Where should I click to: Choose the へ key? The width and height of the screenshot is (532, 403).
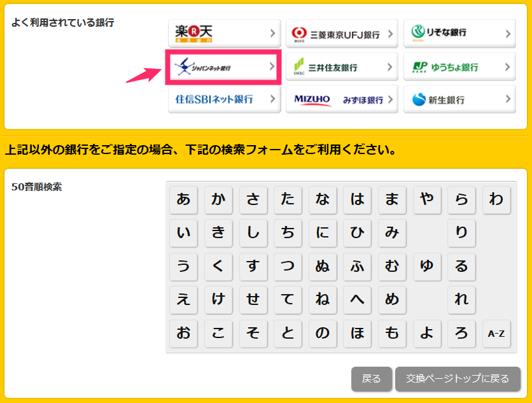[357, 300]
